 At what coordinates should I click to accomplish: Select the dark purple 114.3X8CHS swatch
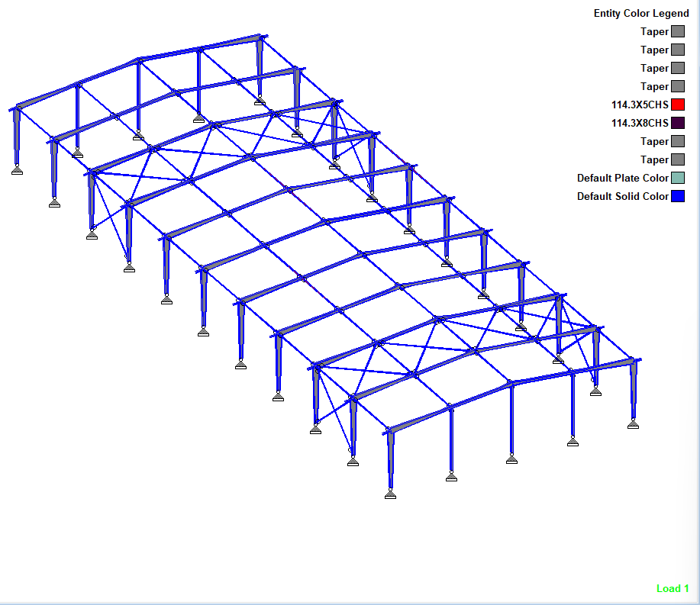(678, 123)
